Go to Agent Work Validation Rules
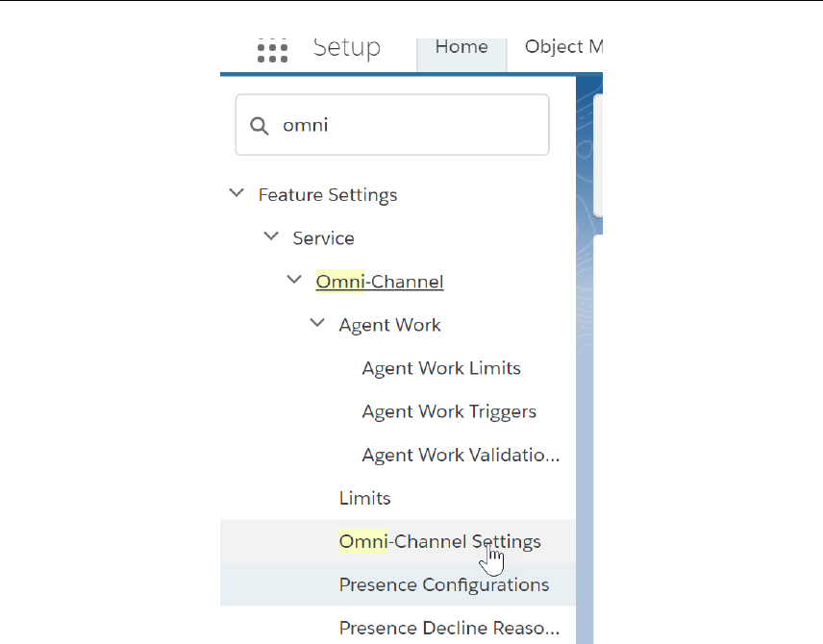823x644 pixels. coord(461,455)
